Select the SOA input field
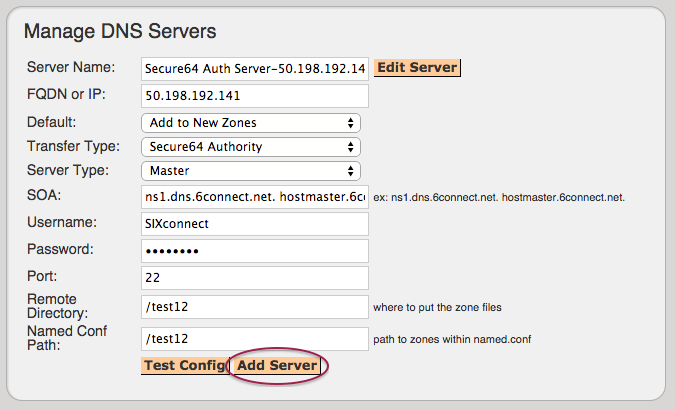675x410 pixels. (255, 197)
